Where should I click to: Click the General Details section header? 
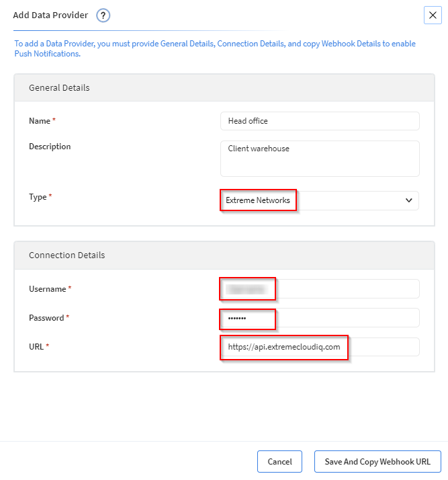224,88
